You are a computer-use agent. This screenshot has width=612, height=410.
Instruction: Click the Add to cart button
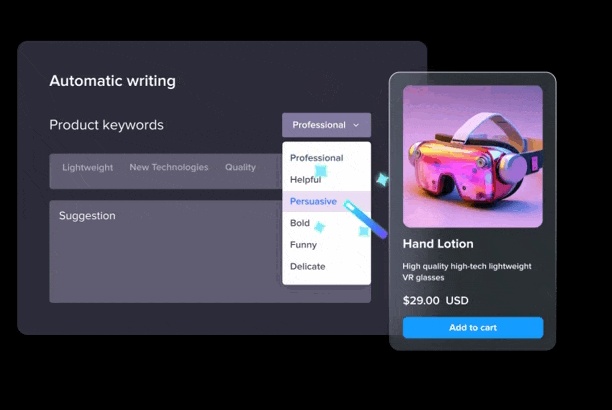pyautogui.click(x=473, y=327)
